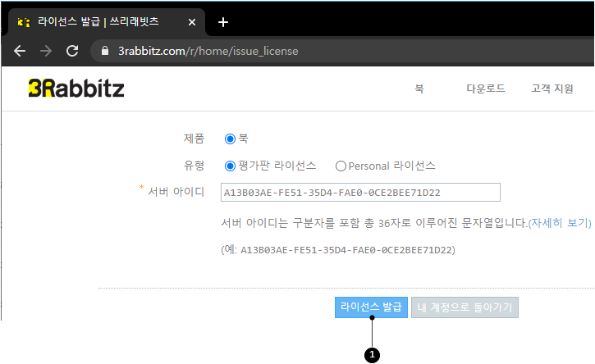Open a new tab with the plus icon

click(x=223, y=22)
